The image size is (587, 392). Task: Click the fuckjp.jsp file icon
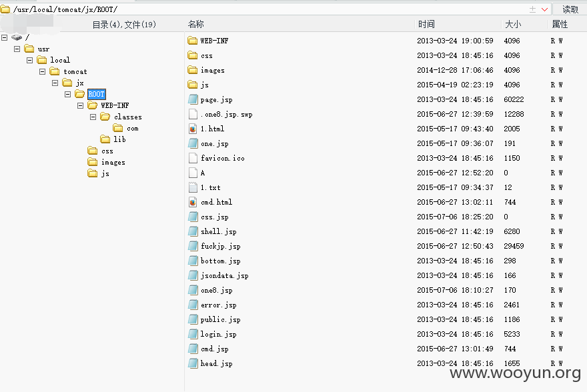(x=193, y=246)
